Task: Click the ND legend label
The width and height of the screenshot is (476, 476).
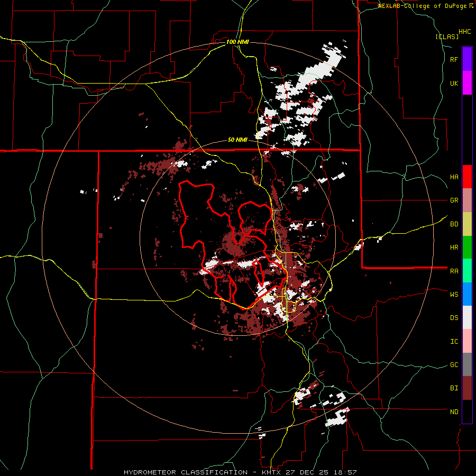Action: click(x=454, y=412)
